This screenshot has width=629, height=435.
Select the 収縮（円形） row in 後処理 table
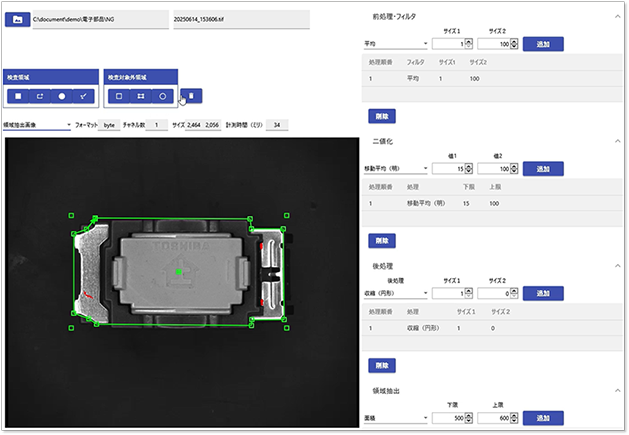coord(492,328)
